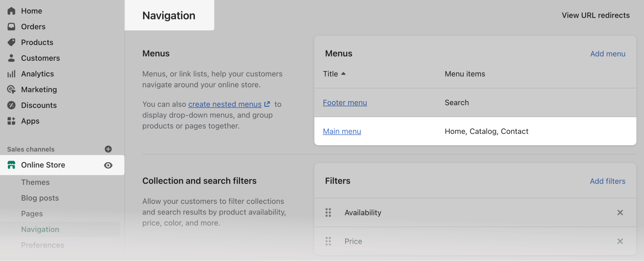The height and width of the screenshot is (261, 644).
Task: Follow the create nested menus link
Action: coord(225,104)
